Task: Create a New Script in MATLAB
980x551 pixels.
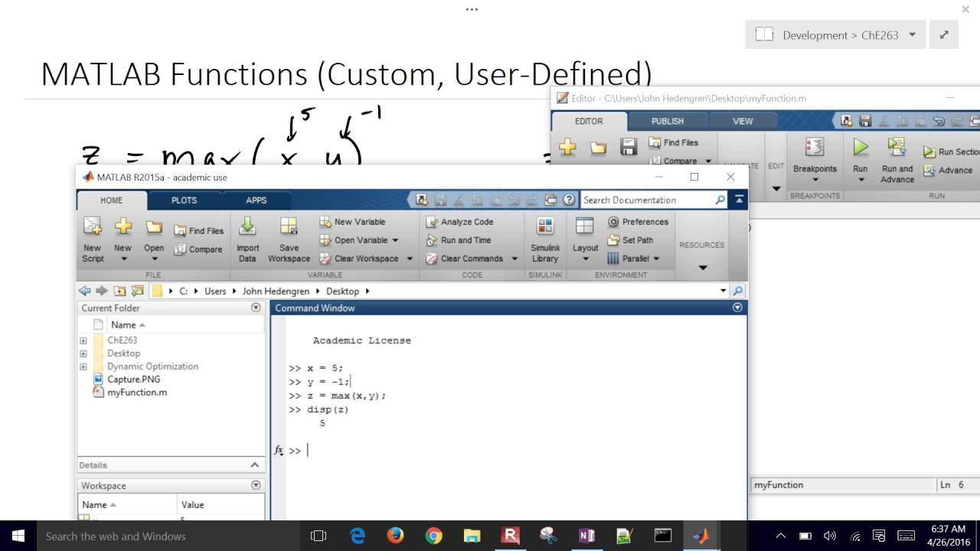Action: [x=93, y=238]
